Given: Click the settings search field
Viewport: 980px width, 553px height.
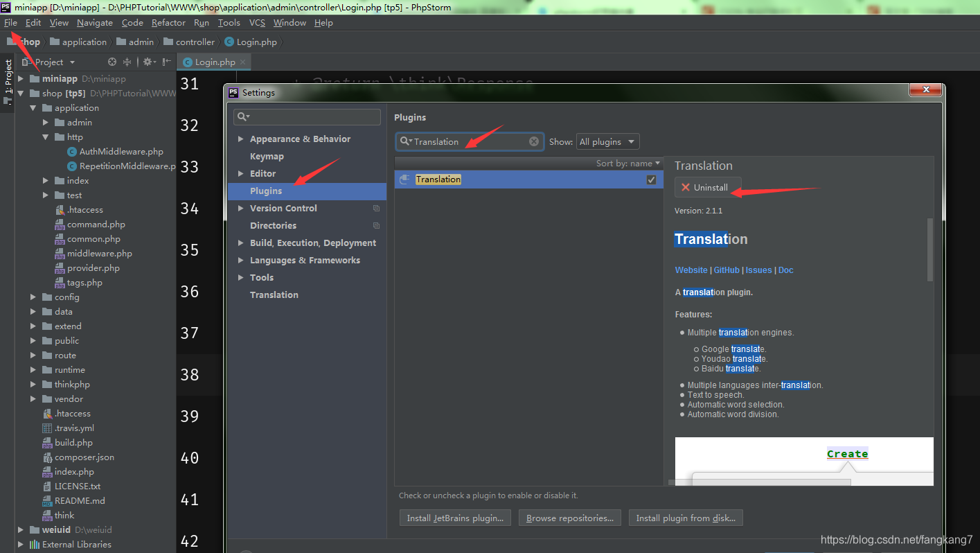Looking at the screenshot, I should tap(307, 116).
